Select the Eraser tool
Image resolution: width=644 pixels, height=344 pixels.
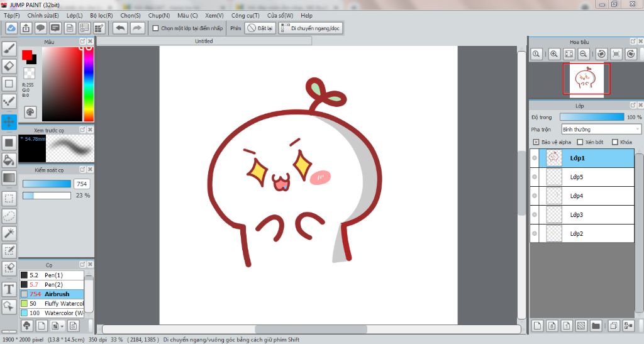[9, 66]
